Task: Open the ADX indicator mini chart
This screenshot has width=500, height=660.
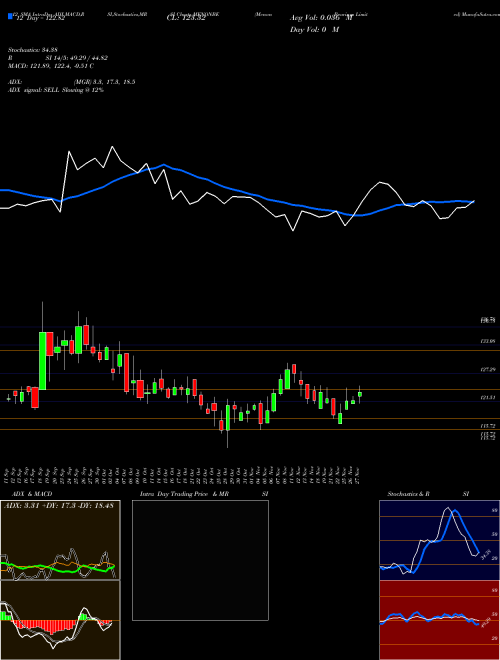Action: point(60,540)
